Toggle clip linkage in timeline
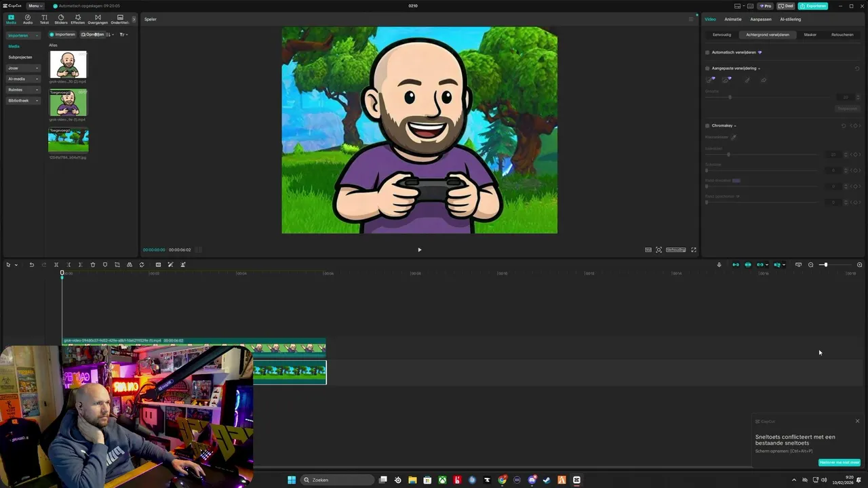Image resolution: width=868 pixels, height=488 pixels. (760, 264)
